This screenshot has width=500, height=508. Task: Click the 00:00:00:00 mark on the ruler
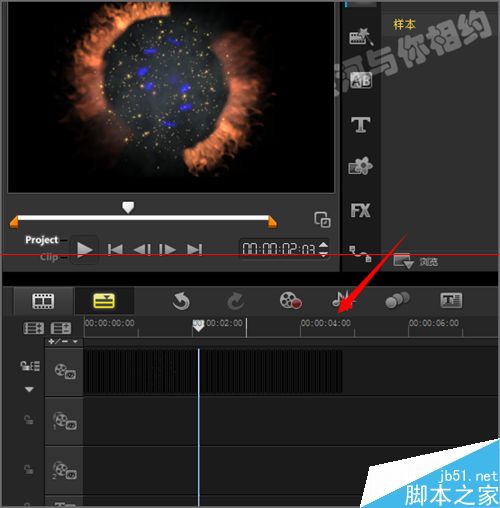point(110,323)
